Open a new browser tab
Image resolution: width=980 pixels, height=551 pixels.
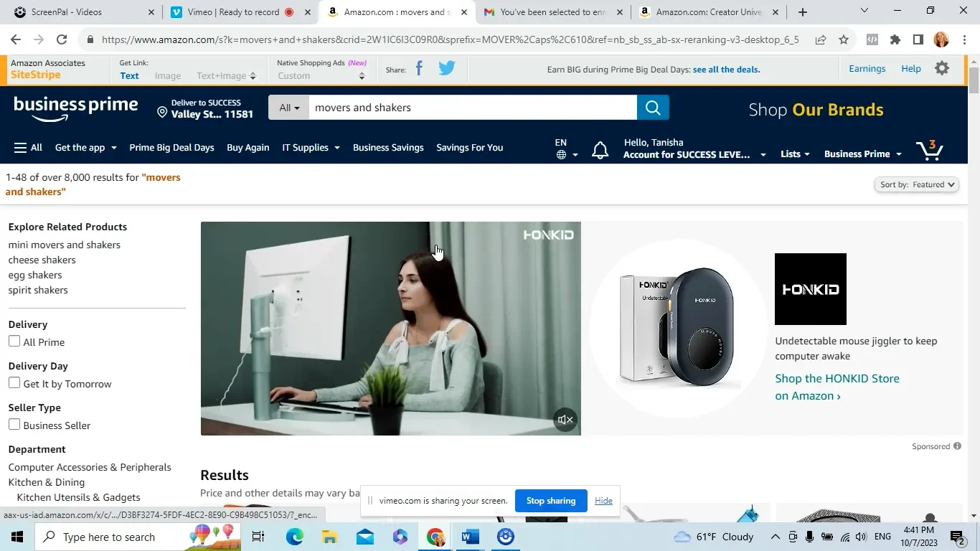(x=803, y=12)
